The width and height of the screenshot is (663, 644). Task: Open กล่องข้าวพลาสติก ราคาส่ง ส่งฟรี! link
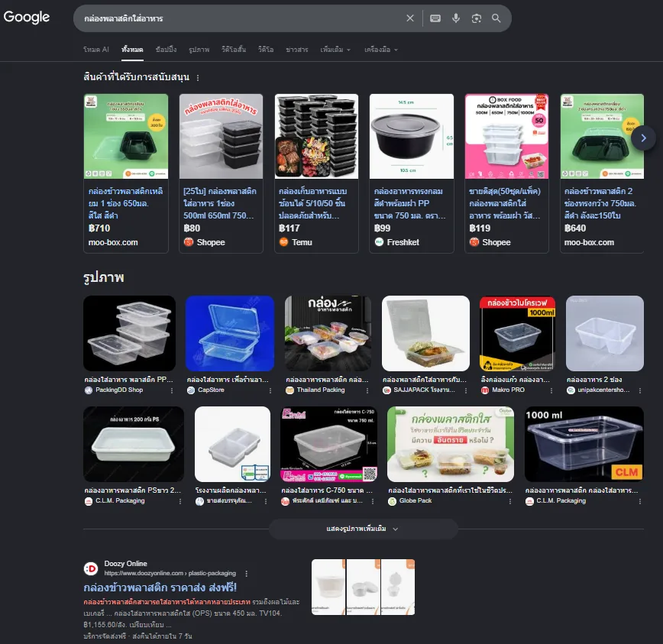[160, 587]
